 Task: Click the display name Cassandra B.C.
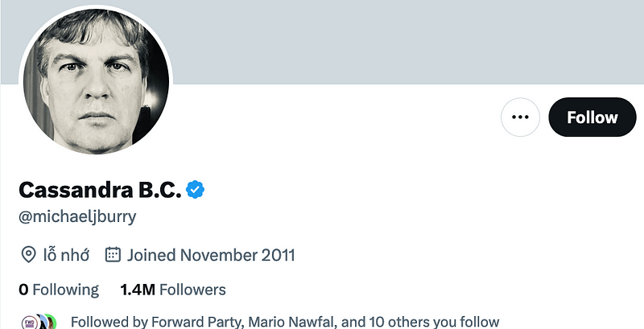pos(99,190)
